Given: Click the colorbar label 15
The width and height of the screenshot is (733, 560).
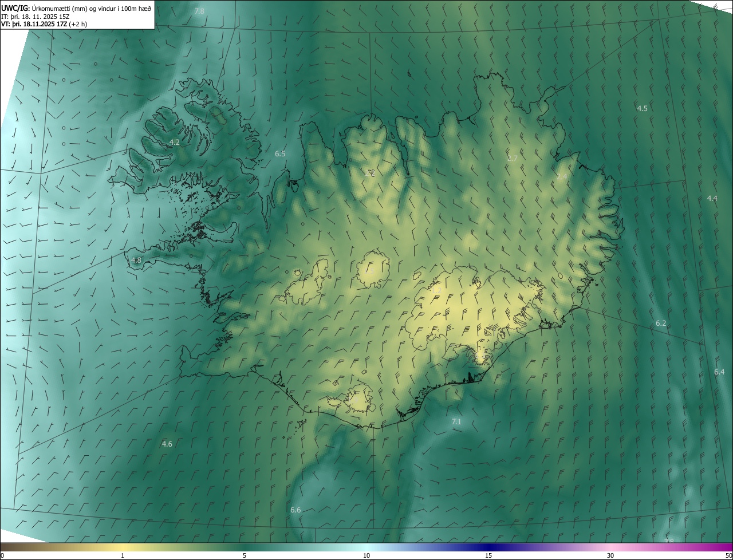Looking at the screenshot, I should 488,556.
